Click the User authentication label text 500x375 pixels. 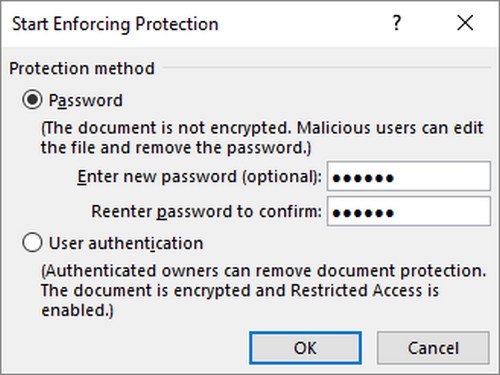click(126, 243)
